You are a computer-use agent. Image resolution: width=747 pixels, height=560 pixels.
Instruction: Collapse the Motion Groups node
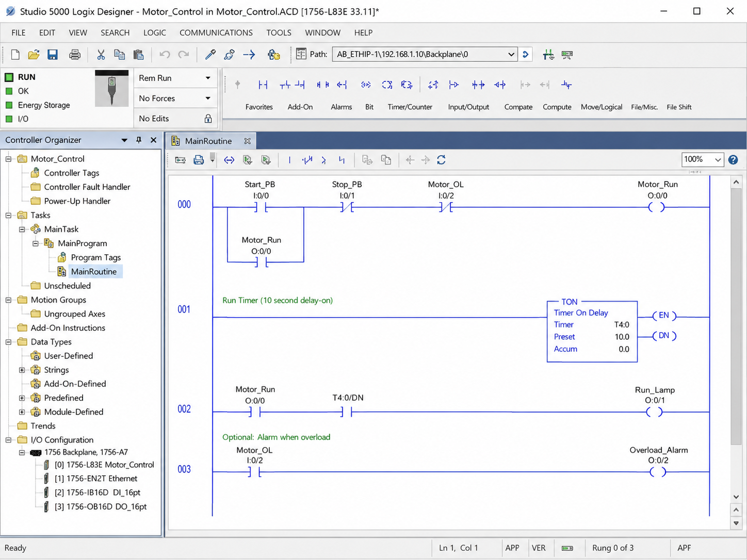8,300
